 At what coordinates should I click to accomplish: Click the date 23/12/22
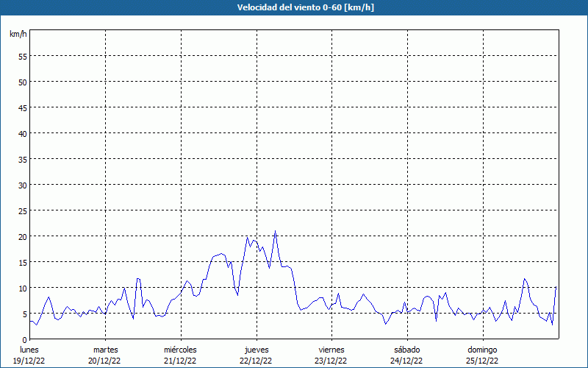click(331, 361)
